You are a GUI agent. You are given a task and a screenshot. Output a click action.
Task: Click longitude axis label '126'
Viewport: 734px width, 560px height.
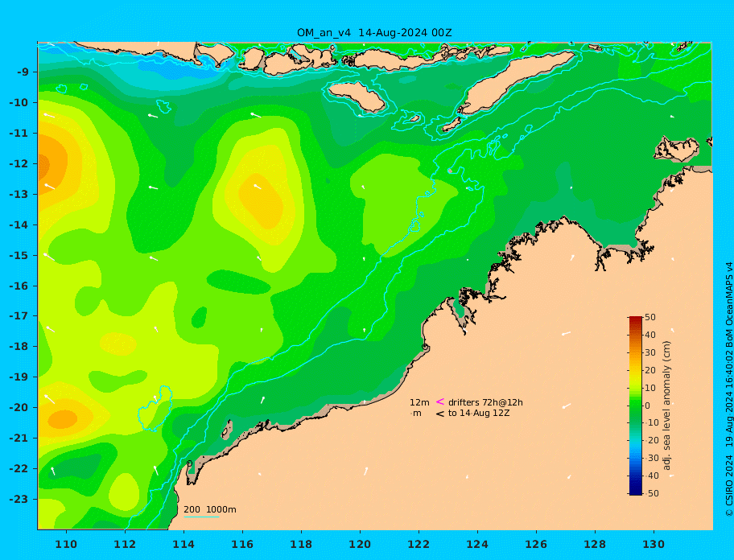click(536, 545)
